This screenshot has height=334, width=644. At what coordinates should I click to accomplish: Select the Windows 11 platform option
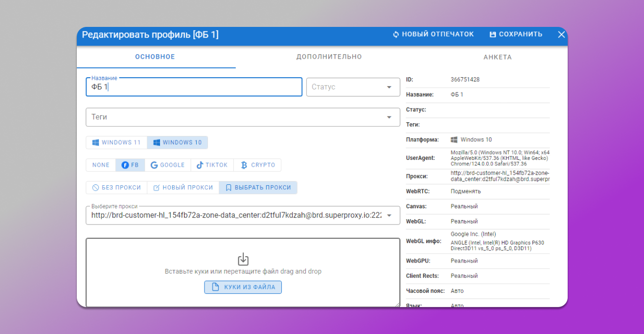pos(116,142)
